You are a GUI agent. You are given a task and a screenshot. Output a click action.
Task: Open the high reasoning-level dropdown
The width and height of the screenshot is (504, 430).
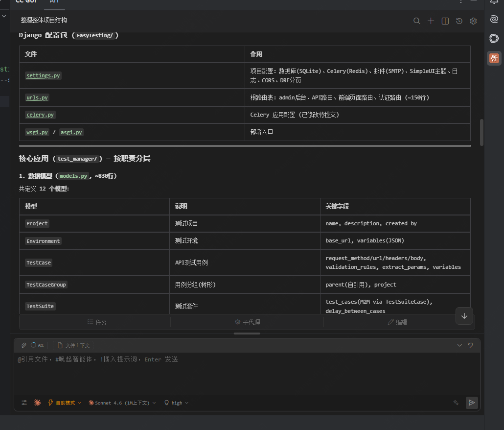(x=176, y=403)
